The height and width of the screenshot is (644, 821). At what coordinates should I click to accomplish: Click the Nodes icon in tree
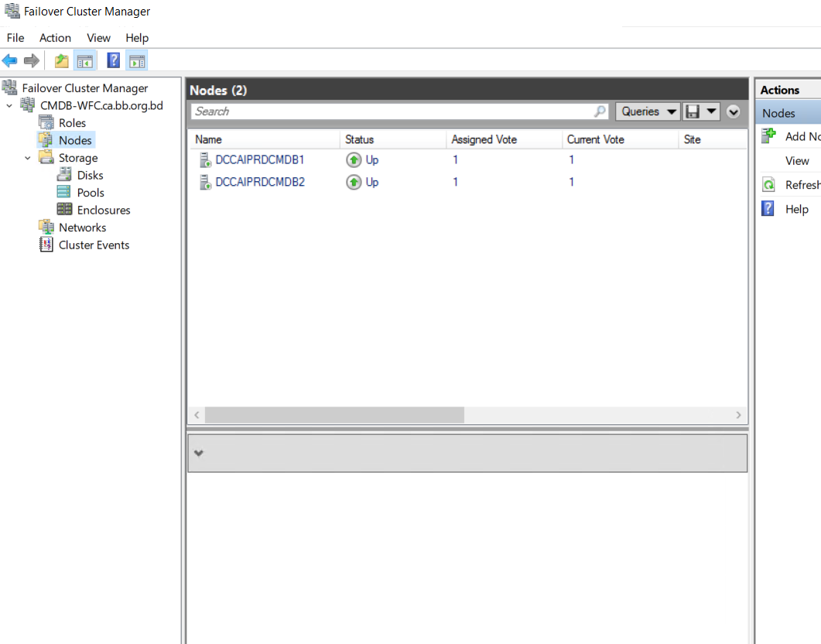[x=46, y=140]
